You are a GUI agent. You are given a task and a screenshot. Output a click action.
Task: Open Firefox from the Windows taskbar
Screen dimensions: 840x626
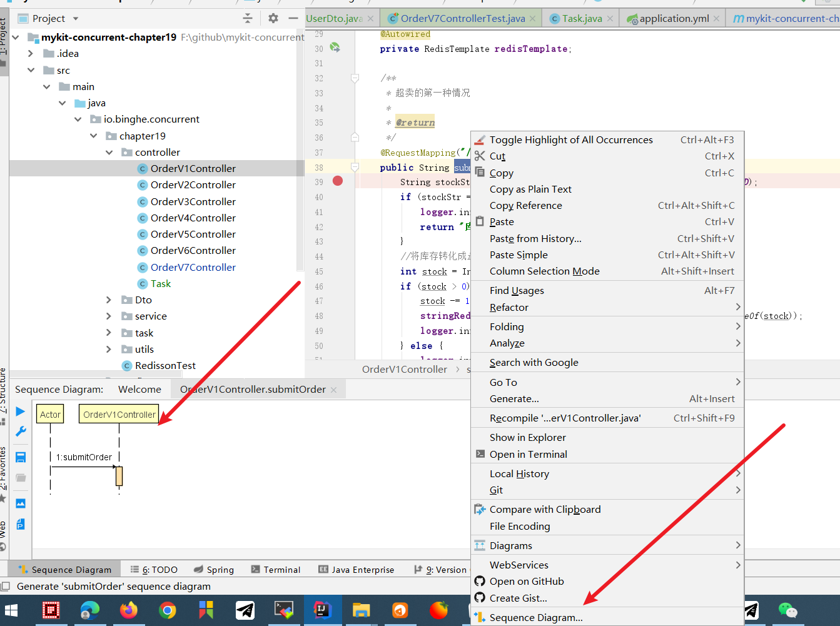click(x=129, y=610)
